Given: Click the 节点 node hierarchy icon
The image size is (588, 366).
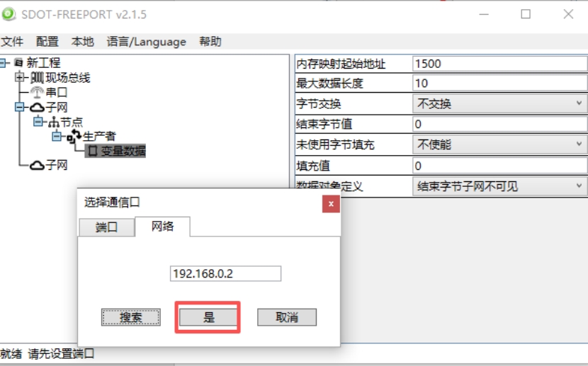Looking at the screenshot, I should click(54, 122).
